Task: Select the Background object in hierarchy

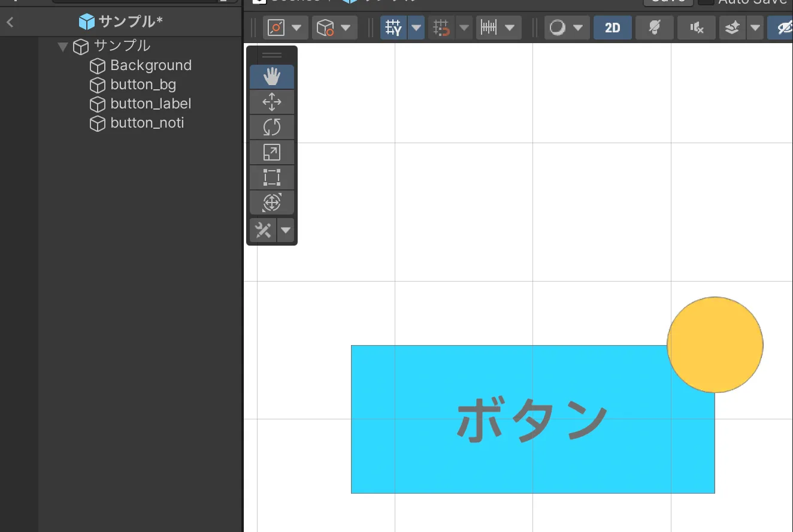Action: coord(150,65)
